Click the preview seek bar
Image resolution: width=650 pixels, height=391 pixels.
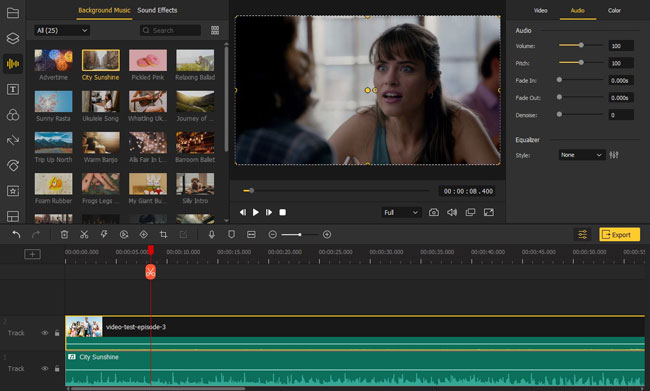[x=336, y=191]
